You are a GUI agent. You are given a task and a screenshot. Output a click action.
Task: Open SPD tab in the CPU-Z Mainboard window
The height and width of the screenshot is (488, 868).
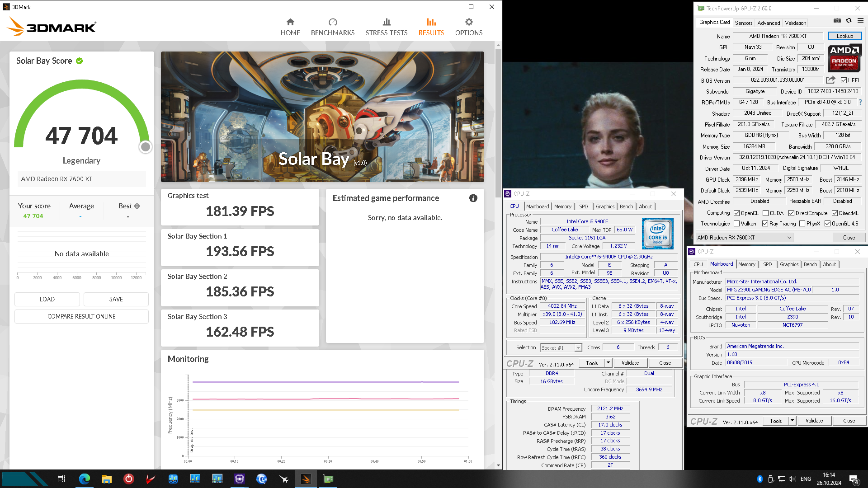pos(767,264)
